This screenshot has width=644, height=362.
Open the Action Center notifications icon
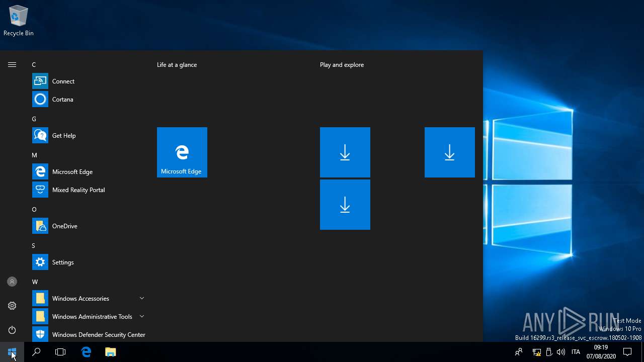point(627,352)
